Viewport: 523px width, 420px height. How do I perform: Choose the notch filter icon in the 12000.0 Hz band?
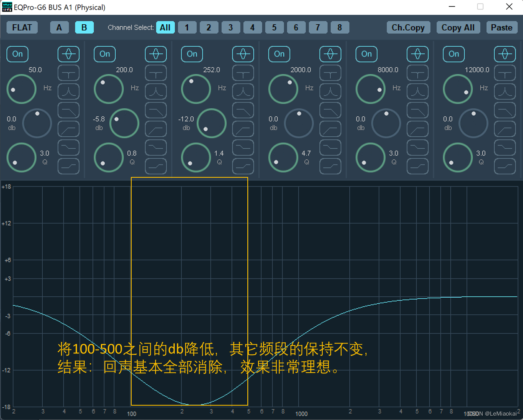[505, 73]
